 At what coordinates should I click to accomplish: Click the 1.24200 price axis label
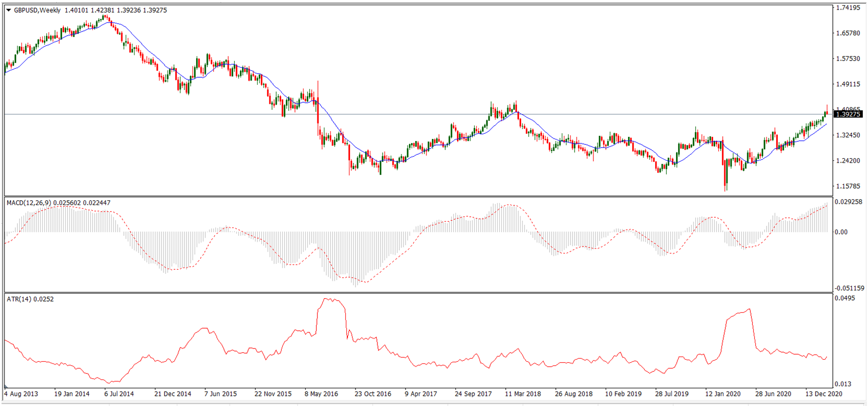point(848,161)
